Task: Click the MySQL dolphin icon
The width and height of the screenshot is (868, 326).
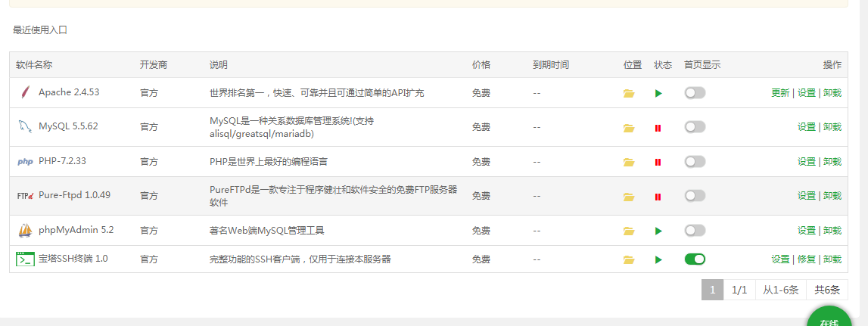Action: (x=24, y=127)
